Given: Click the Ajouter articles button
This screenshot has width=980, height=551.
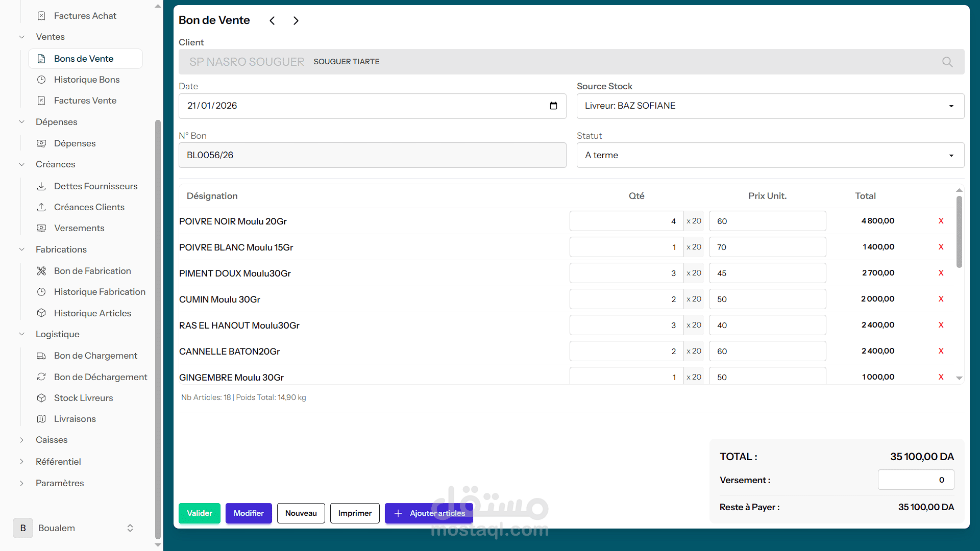Looking at the screenshot, I should (429, 513).
